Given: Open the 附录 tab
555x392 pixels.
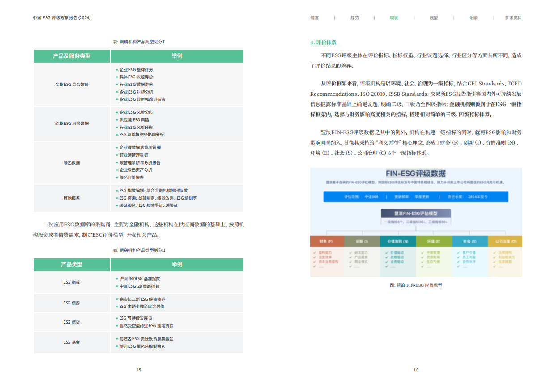Looking at the screenshot, I should (x=474, y=18).
